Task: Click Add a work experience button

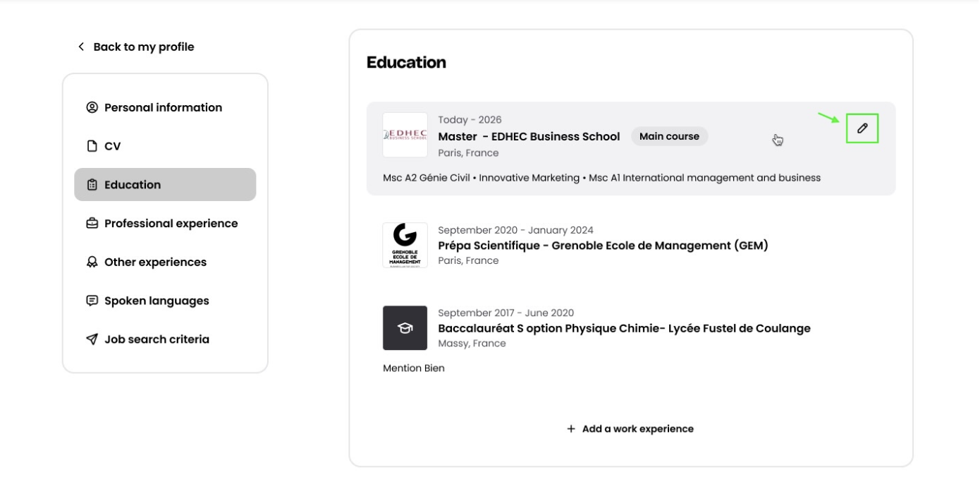Action: pyautogui.click(x=637, y=429)
